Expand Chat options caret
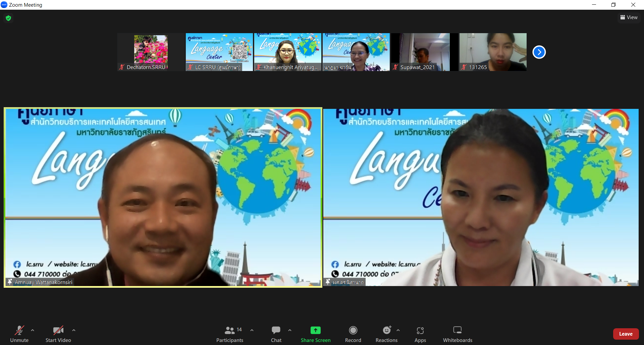 point(290,330)
